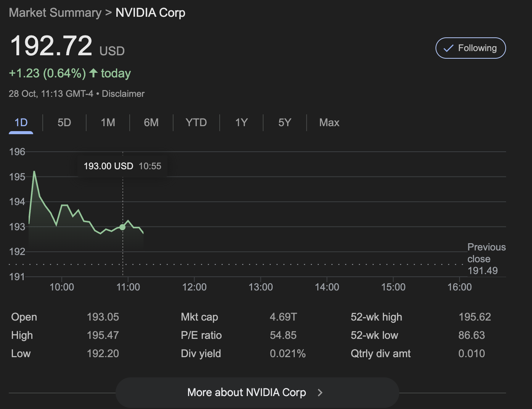Image resolution: width=532 pixels, height=409 pixels.
Task: Open the Disclaimer link
Action: [123, 93]
